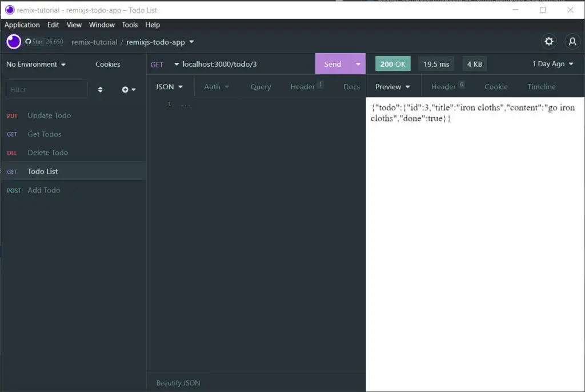Open the 1 Day Ago history dropdown
Screen dimensions: 585x392
[552, 64]
